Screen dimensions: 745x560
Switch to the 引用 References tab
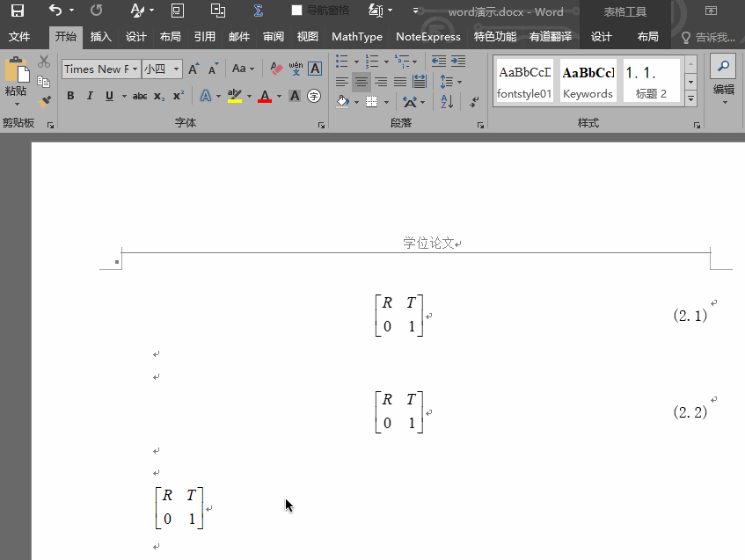pos(205,37)
